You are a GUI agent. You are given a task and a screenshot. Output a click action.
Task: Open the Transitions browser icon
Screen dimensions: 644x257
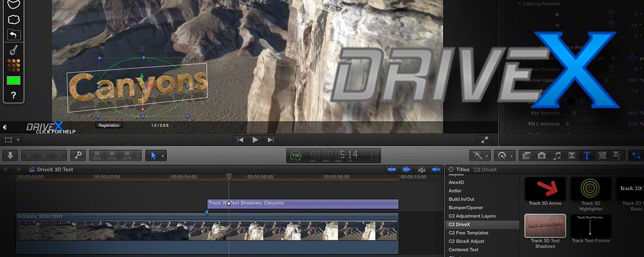coord(572,155)
